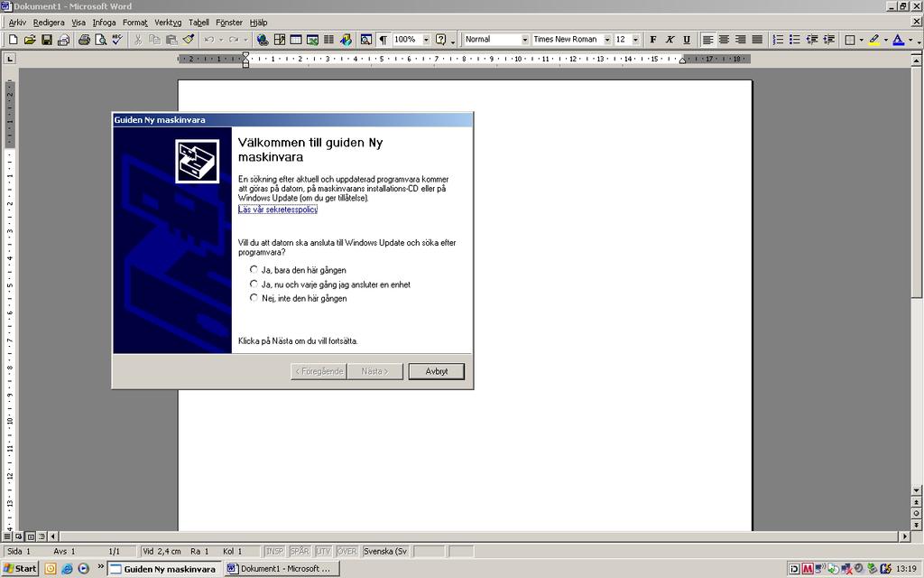Toggle the Document Map
The image size is (924, 578).
pos(366,40)
